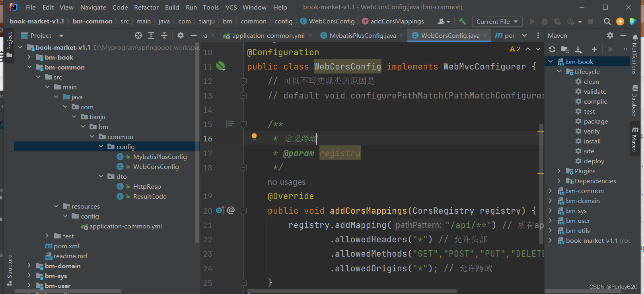Click the Project panel vertical scrollbar
Viewport: 644px width, 294px height.
pos(197,143)
